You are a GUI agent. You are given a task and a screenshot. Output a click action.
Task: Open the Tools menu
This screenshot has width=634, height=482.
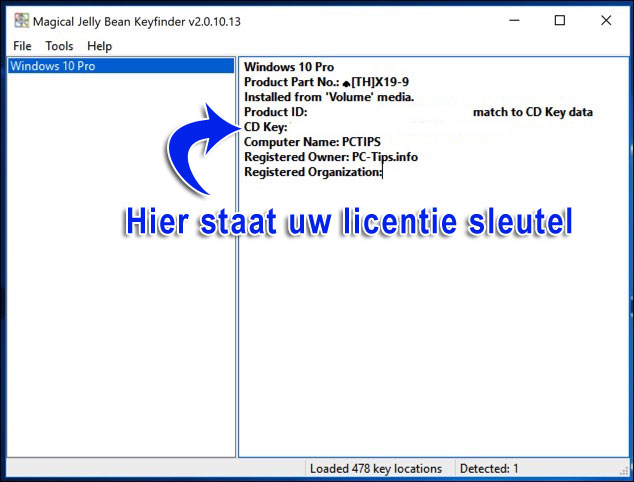pyautogui.click(x=59, y=46)
